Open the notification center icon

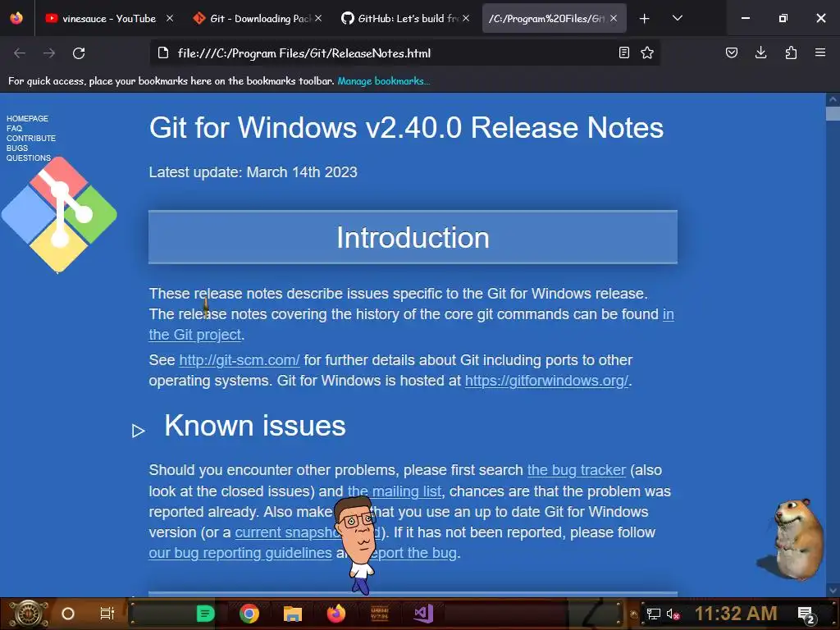807,615
